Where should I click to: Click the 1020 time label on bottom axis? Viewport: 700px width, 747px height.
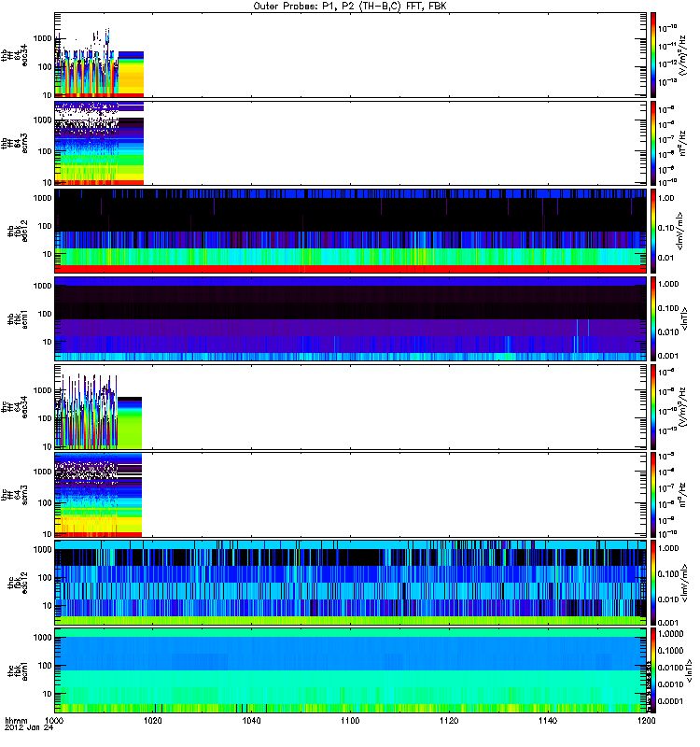(x=152, y=721)
